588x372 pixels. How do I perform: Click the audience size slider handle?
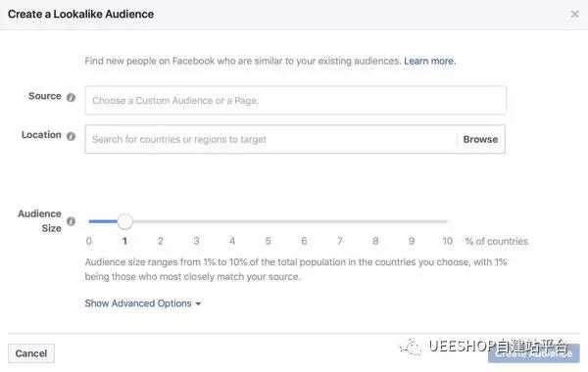point(124,221)
